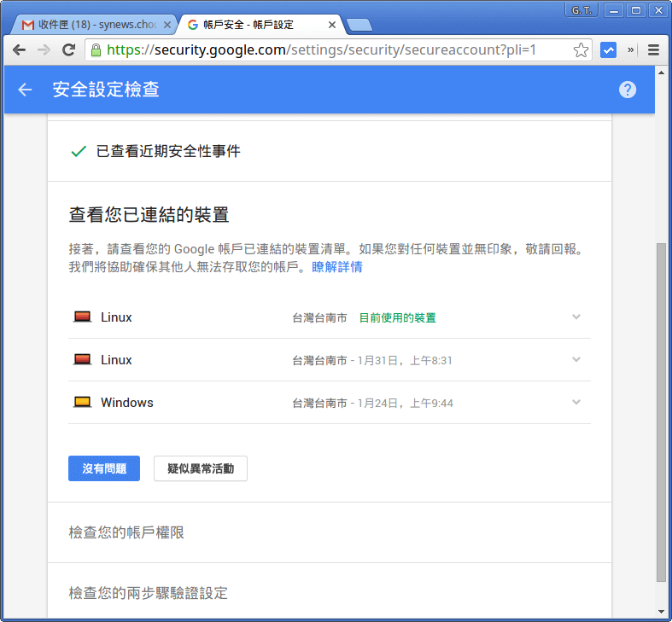Image resolution: width=672 pixels, height=622 pixels.
Task: Reload the page with refresh icon
Action: (68, 50)
